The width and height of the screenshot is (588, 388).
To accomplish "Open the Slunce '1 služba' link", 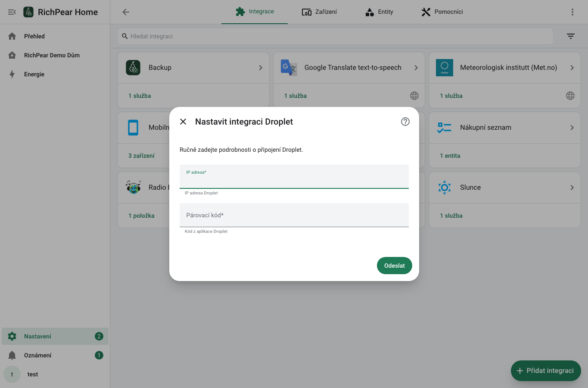I will (451, 216).
